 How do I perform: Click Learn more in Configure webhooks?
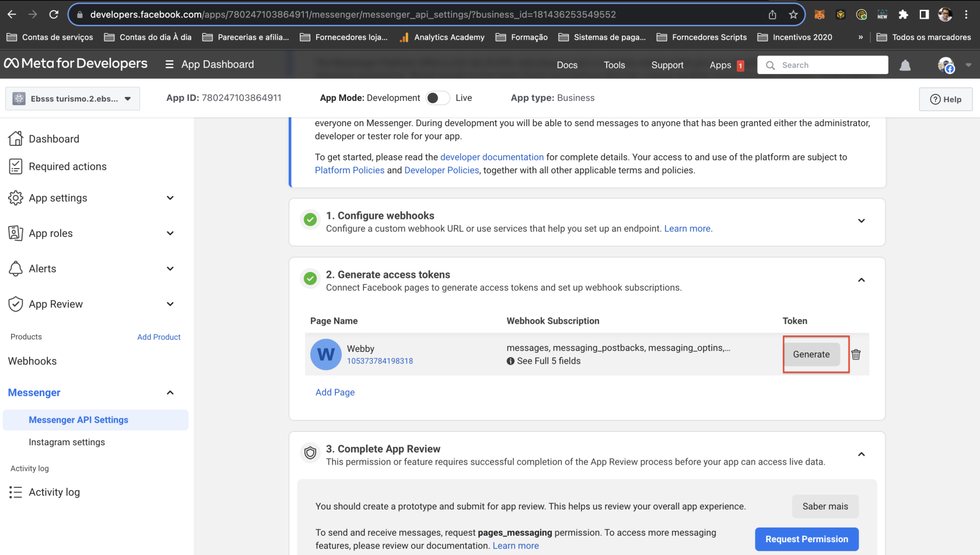(687, 229)
